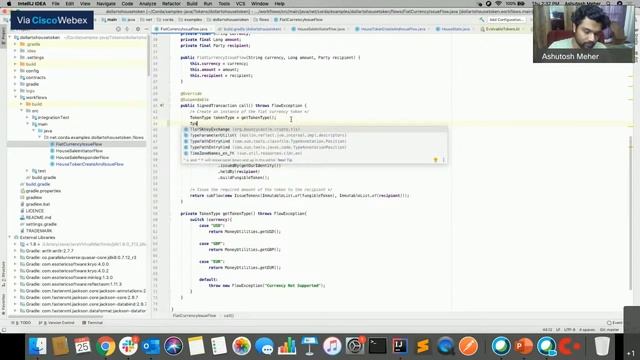
Task: Open the Analyze menu
Action: point(148,4)
